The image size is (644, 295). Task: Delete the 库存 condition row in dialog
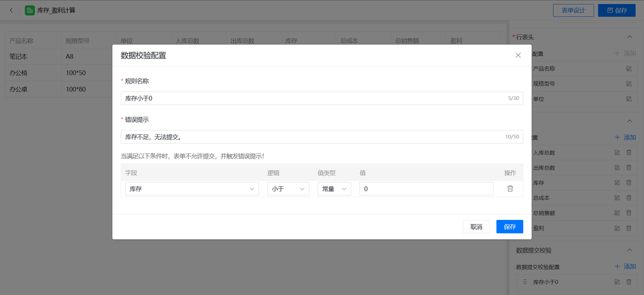[x=510, y=189]
